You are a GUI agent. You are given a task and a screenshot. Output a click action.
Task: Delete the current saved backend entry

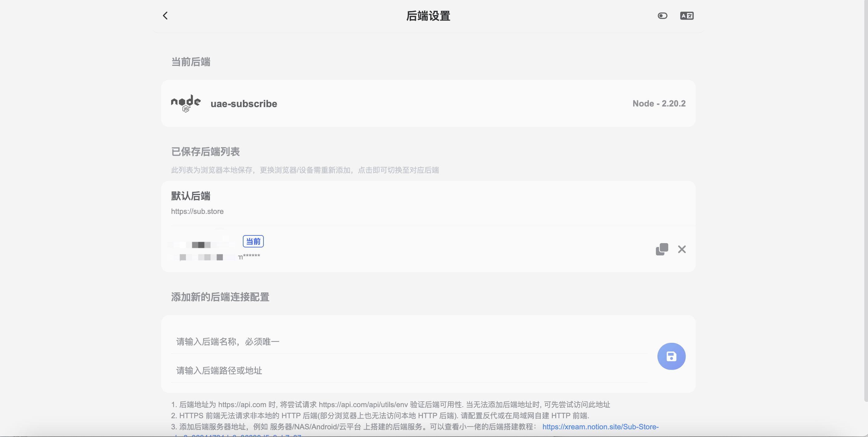tap(682, 249)
